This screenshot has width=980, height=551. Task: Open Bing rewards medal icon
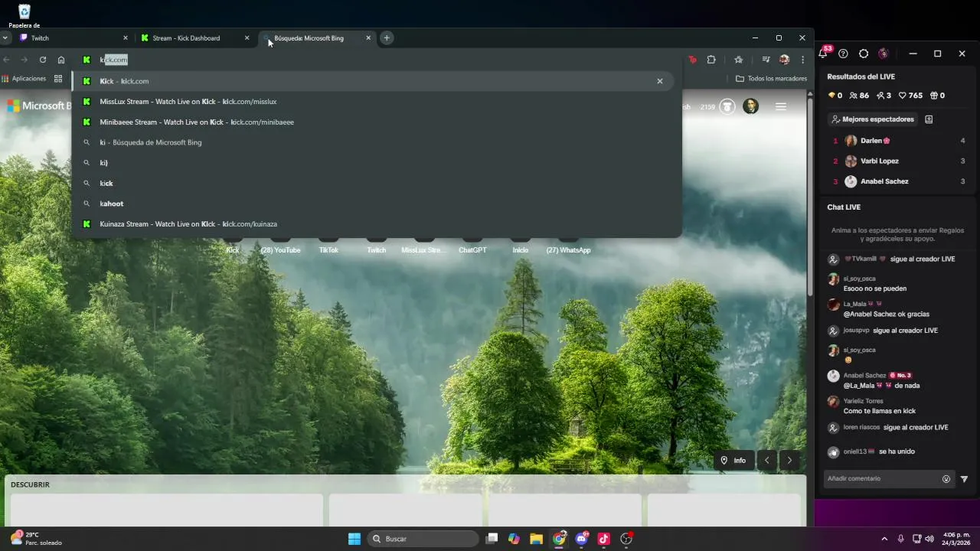click(x=727, y=106)
